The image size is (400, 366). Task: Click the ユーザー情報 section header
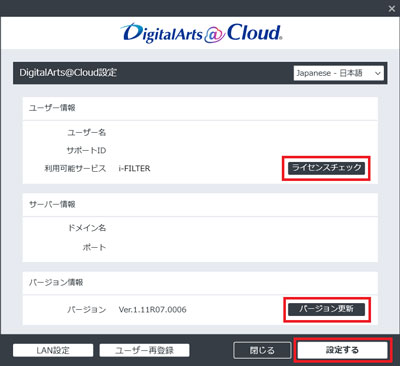click(x=52, y=108)
